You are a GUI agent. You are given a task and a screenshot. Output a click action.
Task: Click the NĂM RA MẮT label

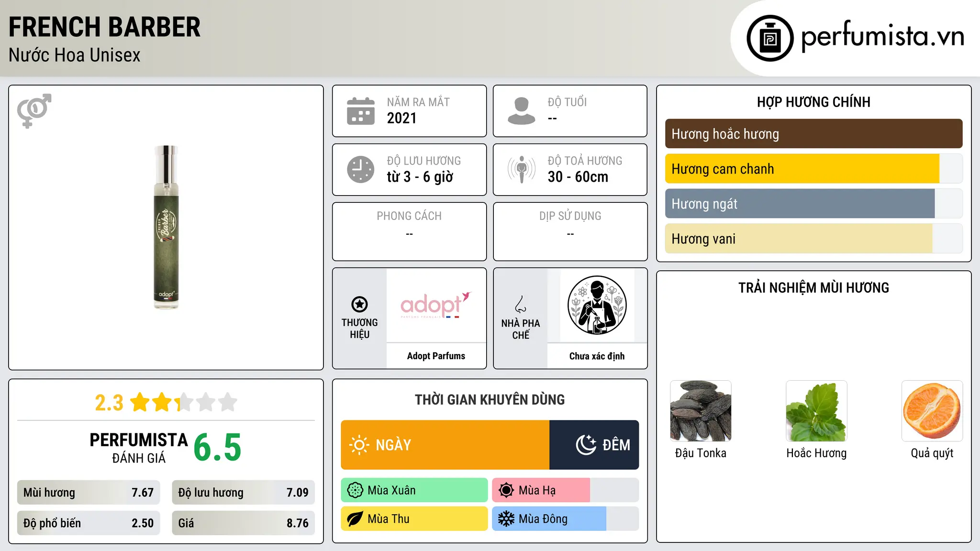pyautogui.click(x=418, y=102)
